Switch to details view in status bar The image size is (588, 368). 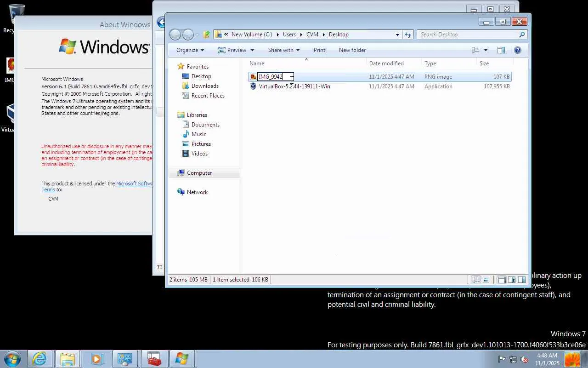coord(476,280)
